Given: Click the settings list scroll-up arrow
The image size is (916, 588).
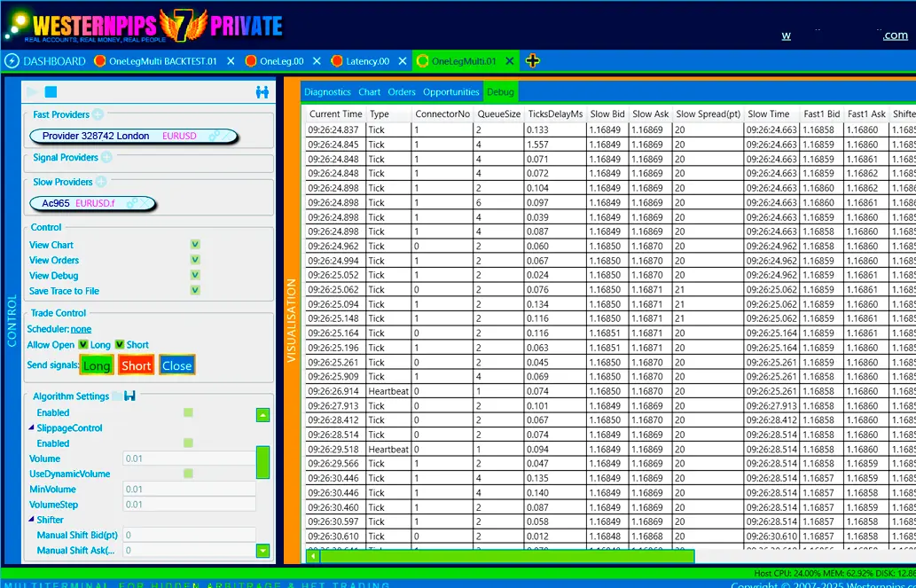Looking at the screenshot, I should tap(262, 415).
